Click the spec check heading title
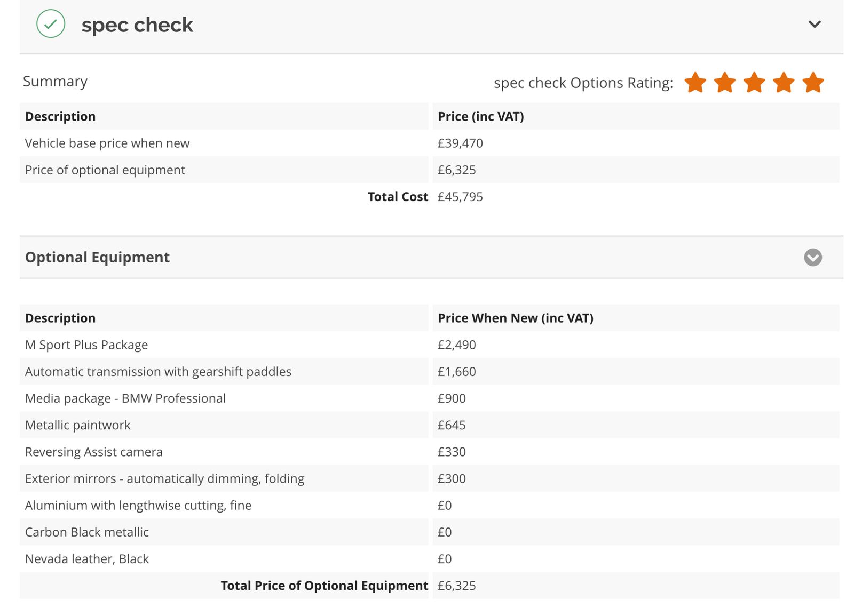Viewport: 854px width, 616px height. (x=137, y=25)
